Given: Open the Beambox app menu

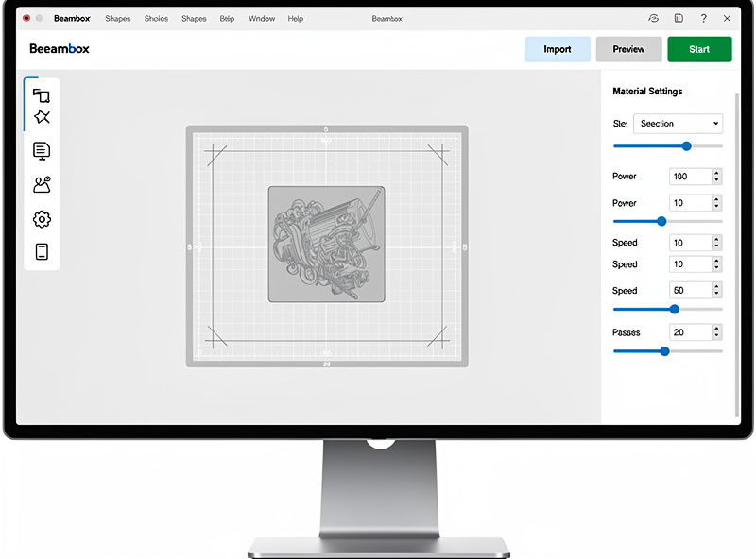Looking at the screenshot, I should (x=72, y=18).
